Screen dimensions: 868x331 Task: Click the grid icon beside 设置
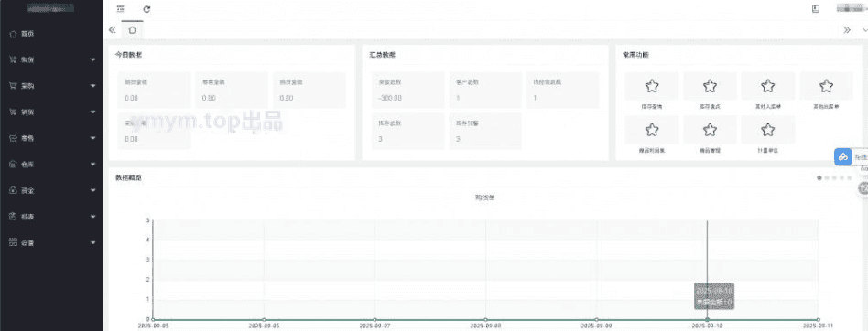[x=14, y=242]
